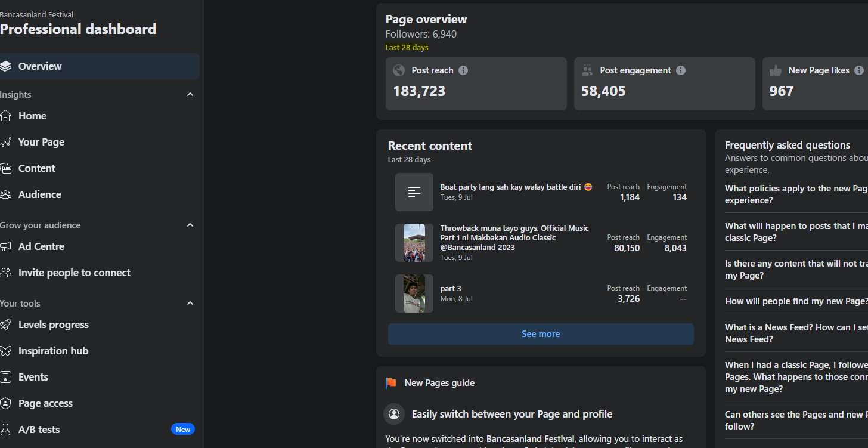Image resolution: width=868 pixels, height=448 pixels.
Task: Open the New Page likes 967 card
Action: pos(816,84)
